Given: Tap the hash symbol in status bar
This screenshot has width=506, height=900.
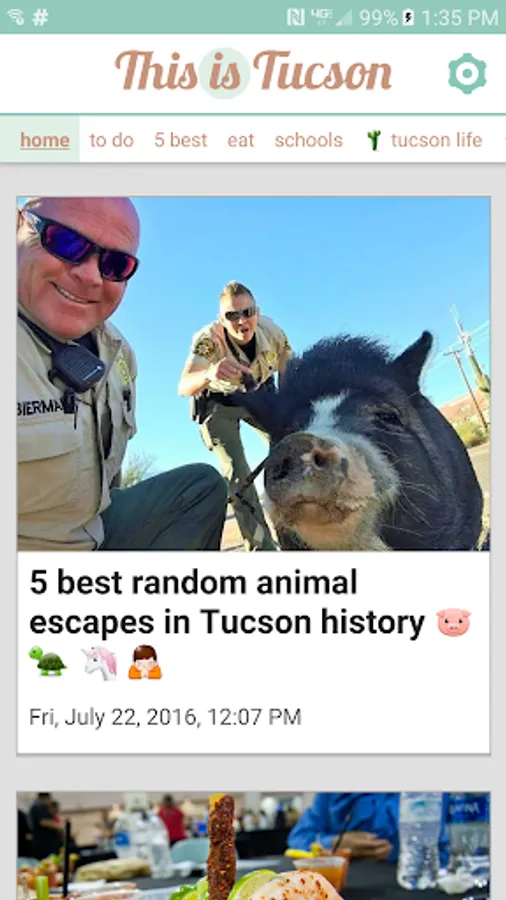Looking at the screenshot, I should 41,17.
